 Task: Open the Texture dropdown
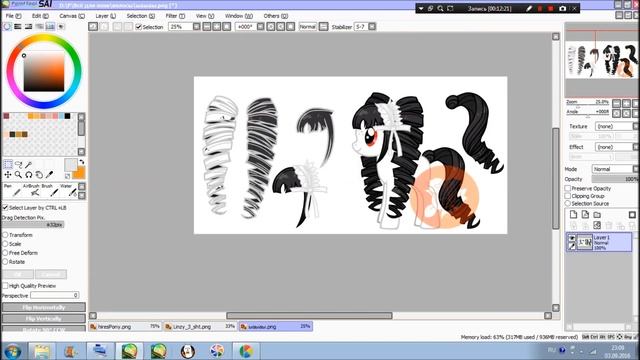[x=616, y=127]
